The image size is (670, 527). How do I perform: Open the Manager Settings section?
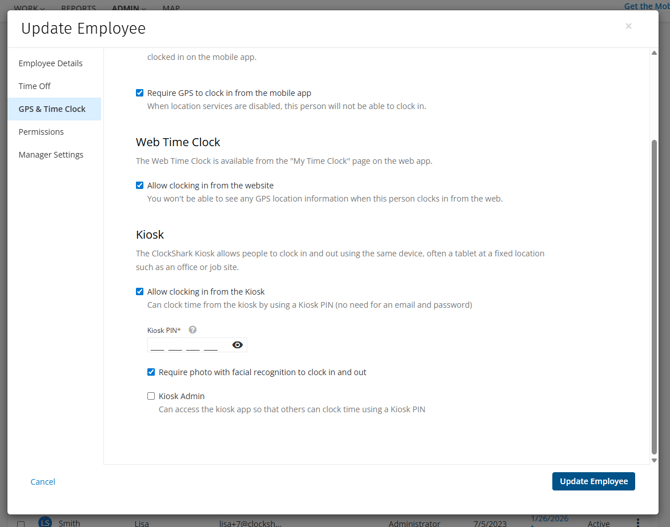tap(50, 155)
